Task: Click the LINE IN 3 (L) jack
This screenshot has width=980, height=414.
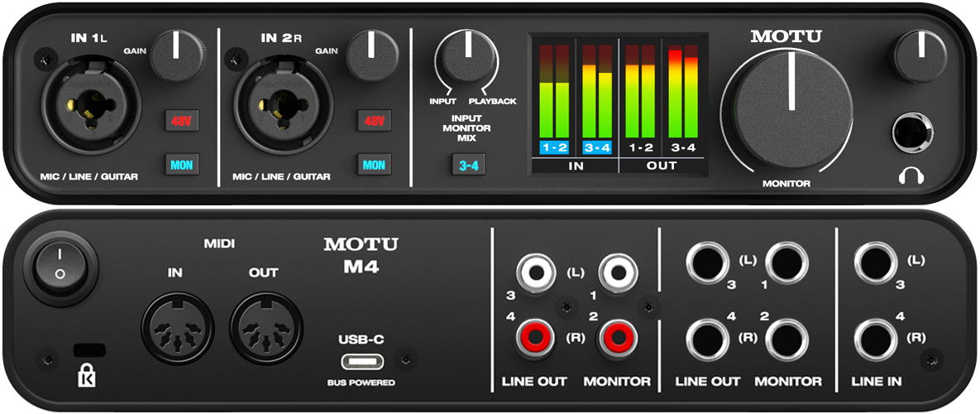Action: pos(876,263)
